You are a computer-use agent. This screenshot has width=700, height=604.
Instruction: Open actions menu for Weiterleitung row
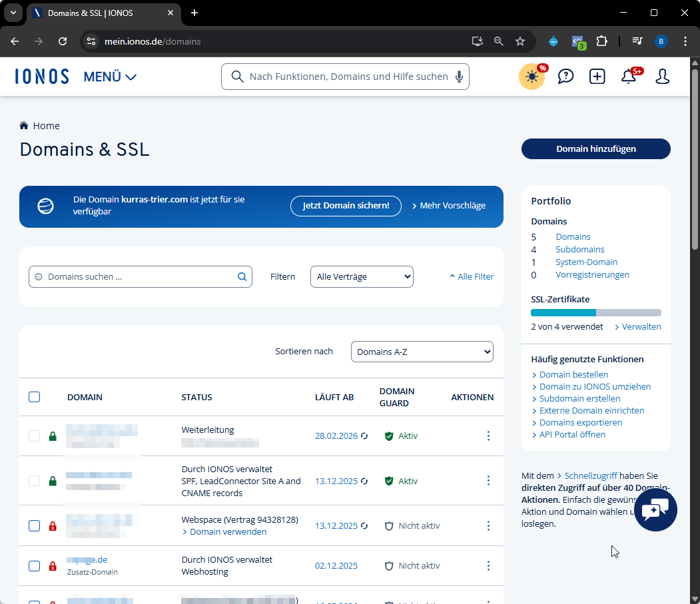(x=488, y=436)
